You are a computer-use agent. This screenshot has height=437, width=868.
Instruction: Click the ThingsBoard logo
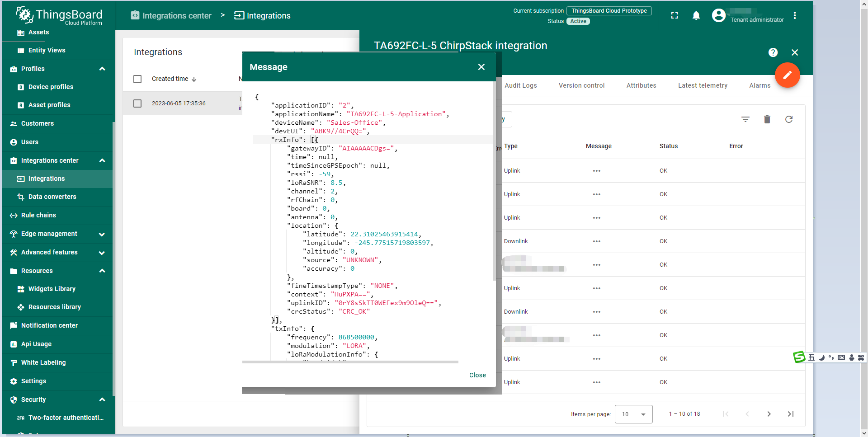(59, 15)
